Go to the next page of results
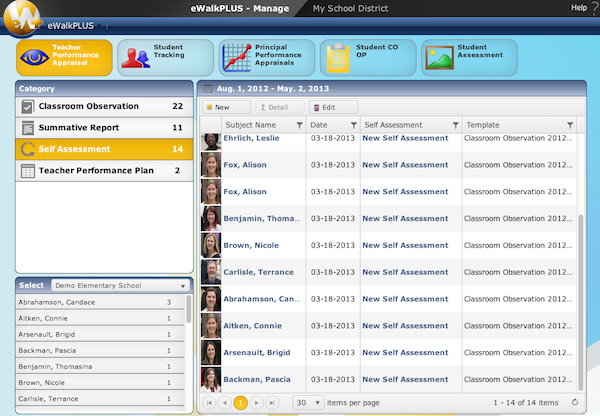Image resolution: width=600 pixels, height=416 pixels. pyautogui.click(x=256, y=403)
